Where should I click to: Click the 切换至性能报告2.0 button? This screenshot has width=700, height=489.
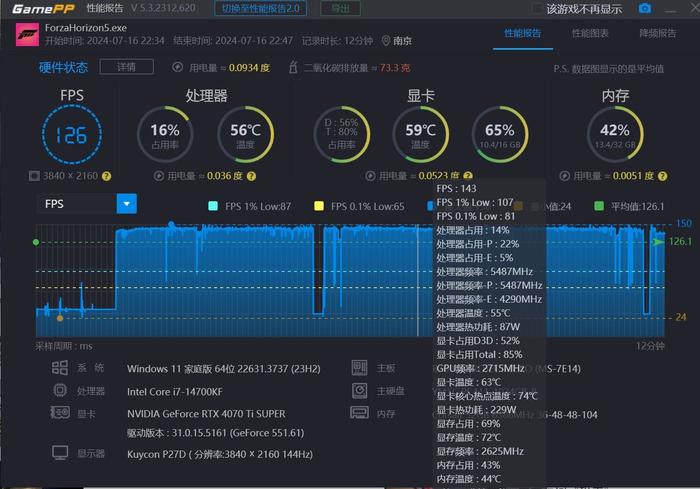click(x=261, y=9)
